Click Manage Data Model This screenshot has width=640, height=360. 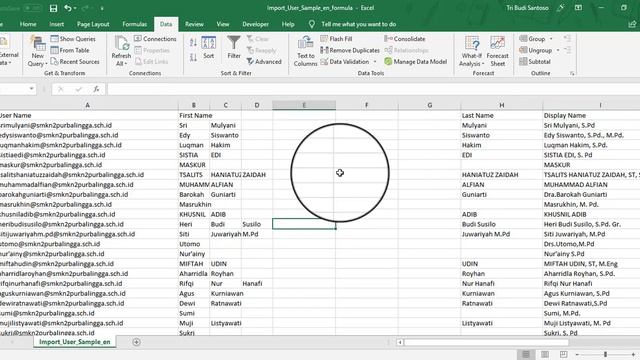416,62
